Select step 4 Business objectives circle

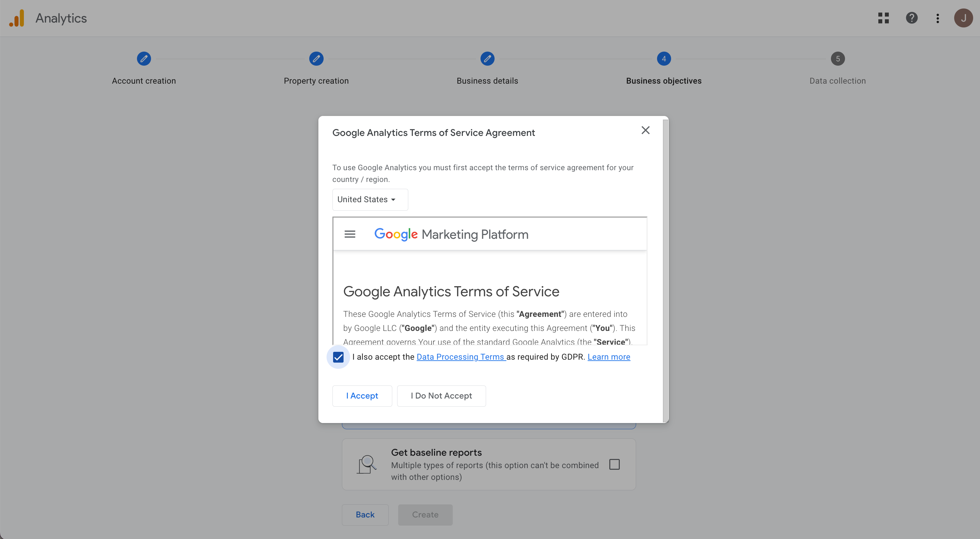664,58
